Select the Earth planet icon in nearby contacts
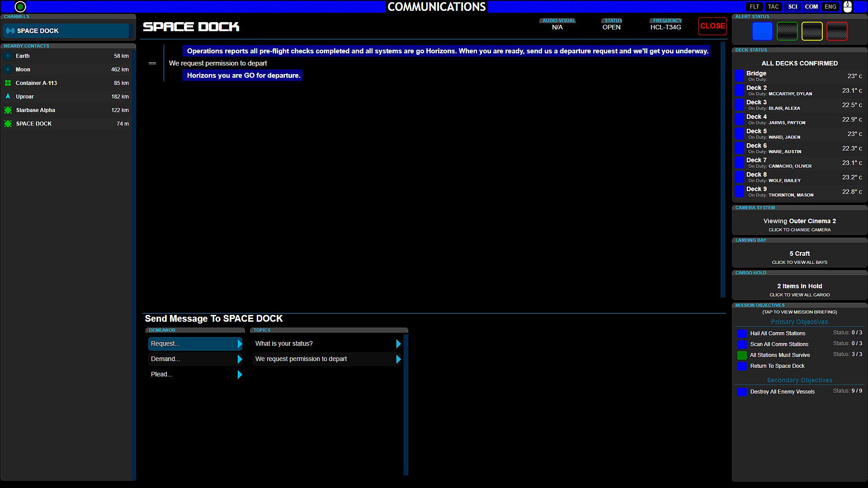This screenshot has height=488, width=868. (8, 56)
